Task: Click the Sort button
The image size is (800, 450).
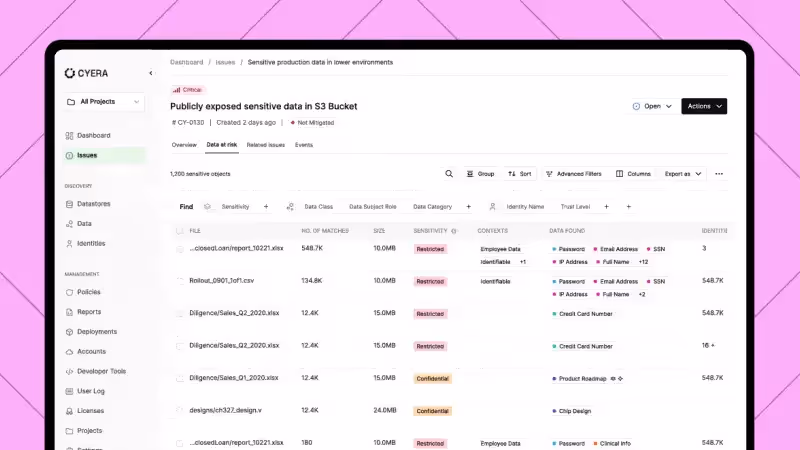Action: click(x=520, y=174)
